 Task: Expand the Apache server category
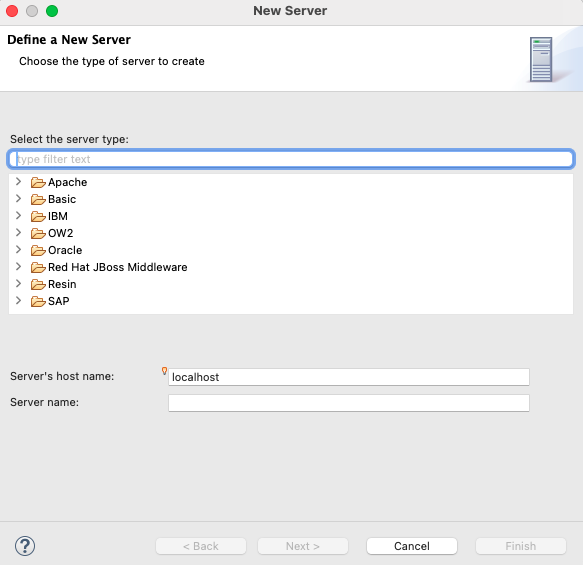point(18,182)
